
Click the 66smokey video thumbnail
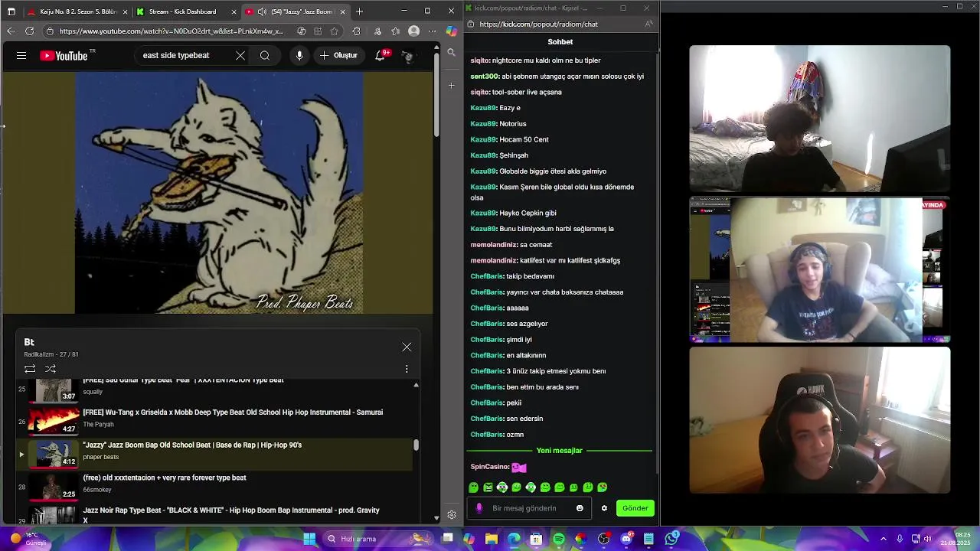tap(54, 485)
